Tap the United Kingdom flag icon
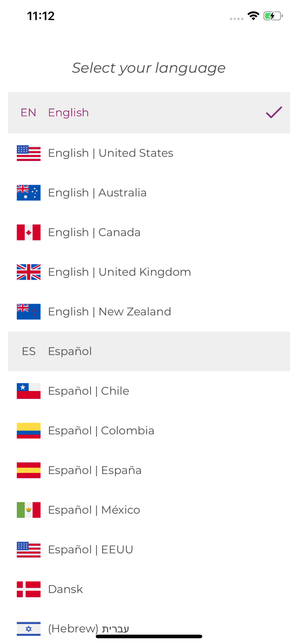Viewport: 298px width, 644px height. (x=29, y=272)
